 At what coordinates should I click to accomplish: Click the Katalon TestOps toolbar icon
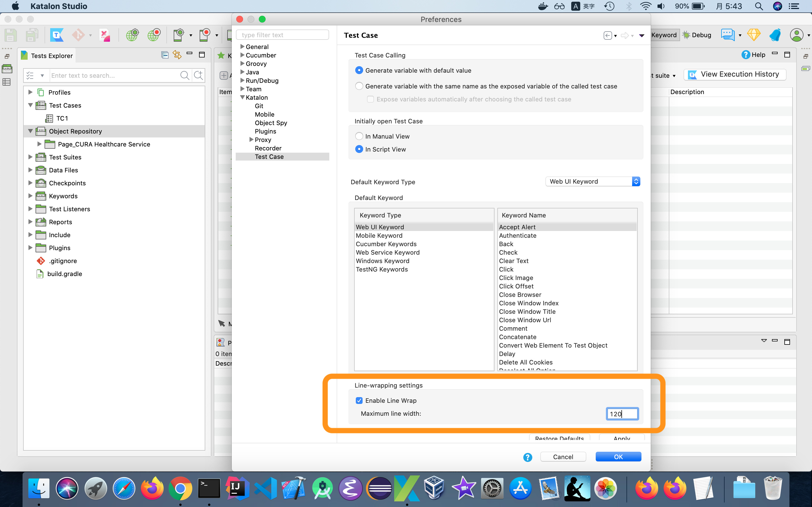pos(57,35)
